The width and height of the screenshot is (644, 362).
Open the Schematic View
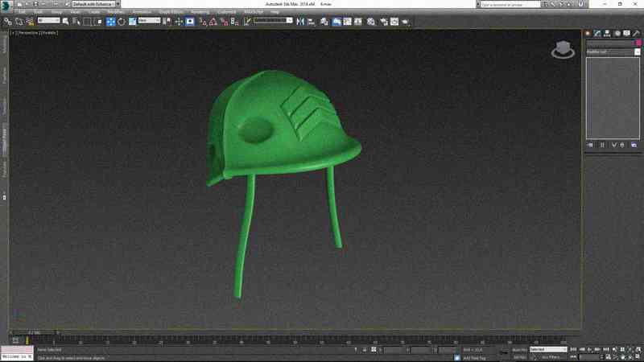point(358,22)
